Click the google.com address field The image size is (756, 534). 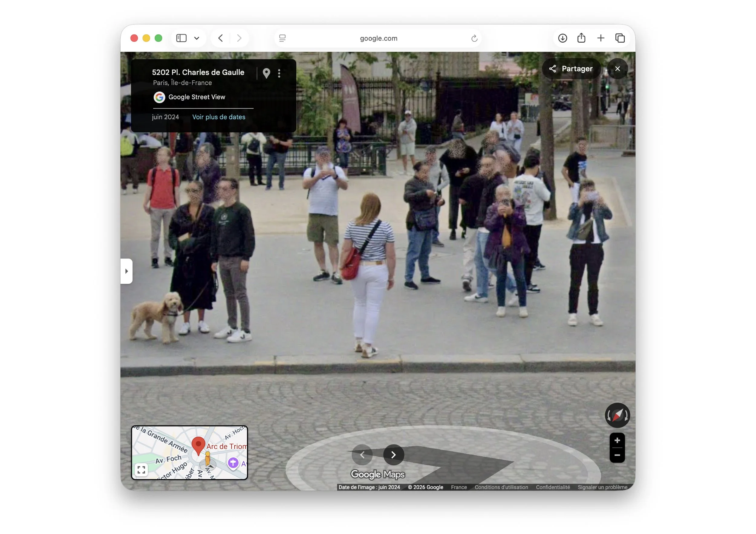[x=378, y=38]
